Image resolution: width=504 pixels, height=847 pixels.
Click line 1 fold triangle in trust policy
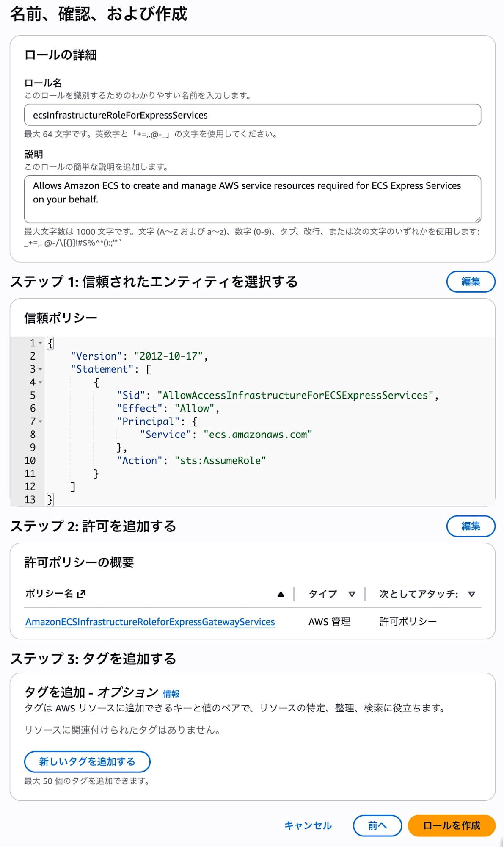40,343
